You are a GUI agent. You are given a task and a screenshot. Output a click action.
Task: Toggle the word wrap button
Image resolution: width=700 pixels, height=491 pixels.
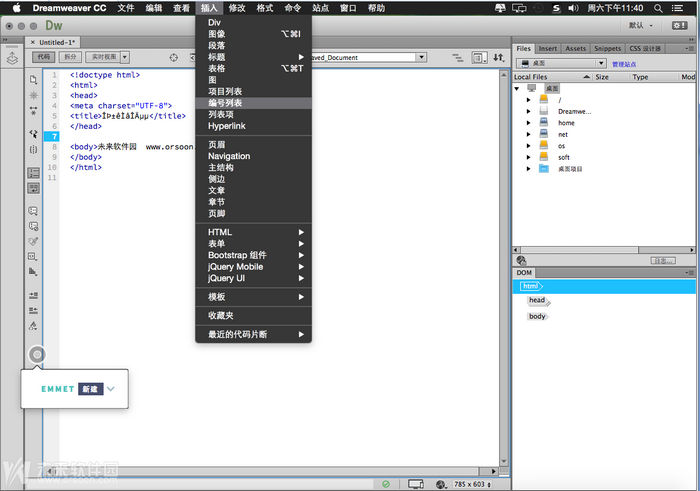(33, 188)
